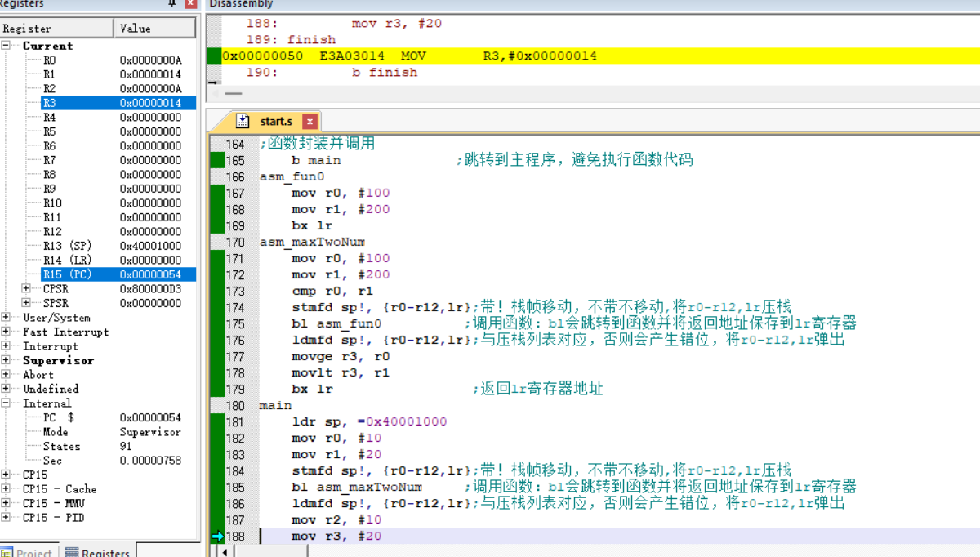Click code line 169 'bx lr'
The image size is (980, 557).
tap(312, 225)
